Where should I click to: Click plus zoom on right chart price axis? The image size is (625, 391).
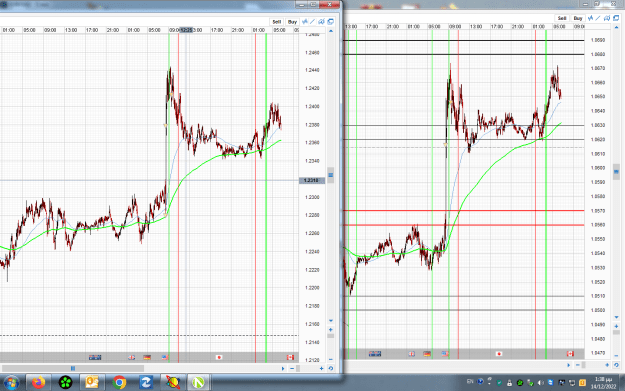[x=616, y=326]
